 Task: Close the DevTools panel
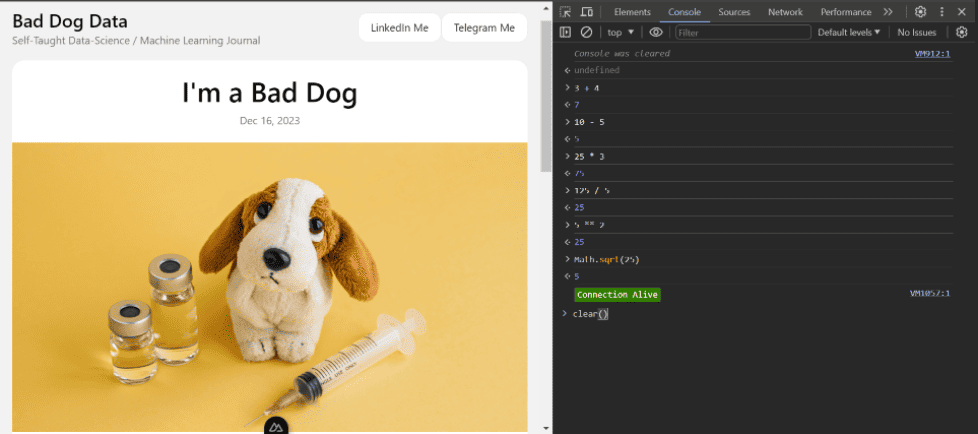[962, 12]
